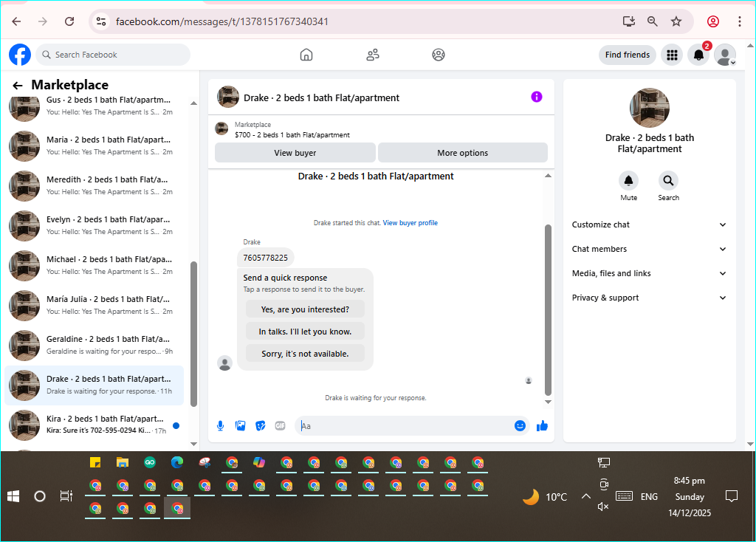
Task: Click listing text "$700 - 2 beds 1 bath Flat/apartment"
Action: tap(292, 135)
